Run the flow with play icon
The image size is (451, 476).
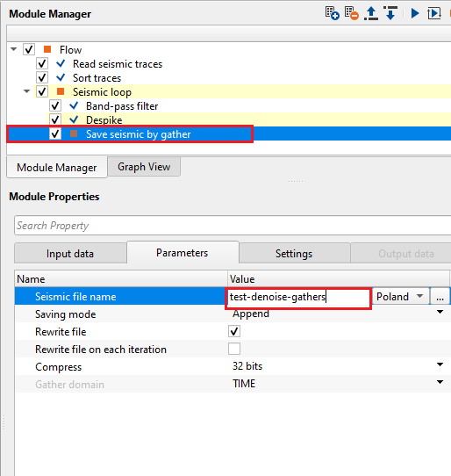(x=415, y=13)
